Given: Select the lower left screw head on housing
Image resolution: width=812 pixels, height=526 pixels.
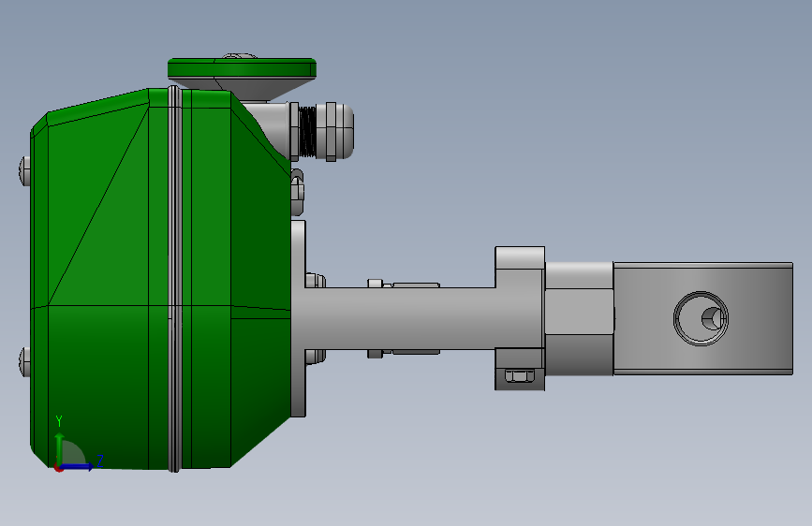Looking at the screenshot, I should click(24, 362).
